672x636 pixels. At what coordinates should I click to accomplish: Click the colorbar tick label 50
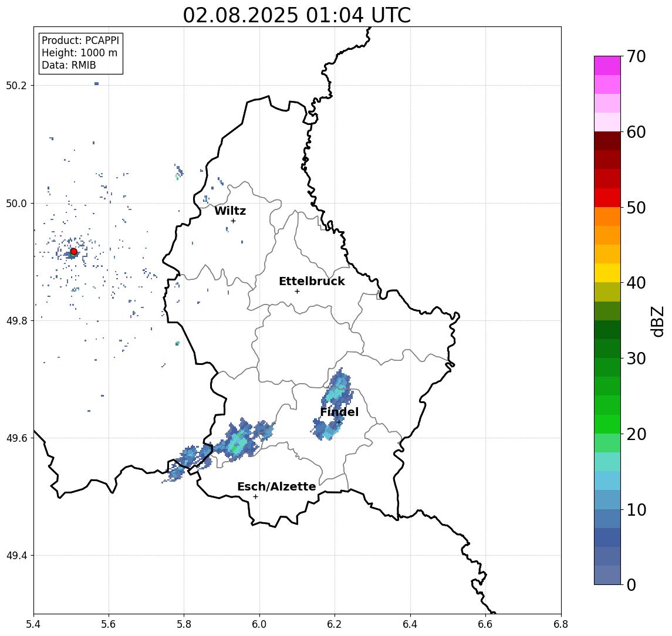pyautogui.click(x=636, y=208)
